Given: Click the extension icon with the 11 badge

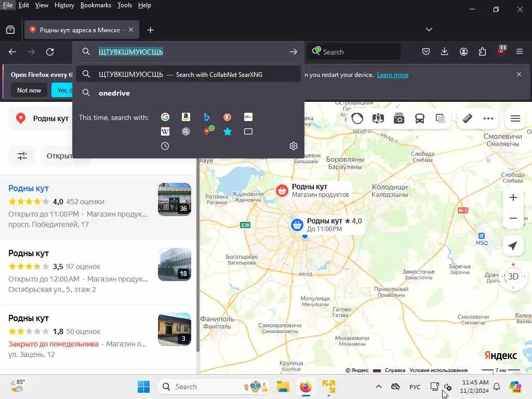Looking at the screenshot, I should (x=501, y=51).
